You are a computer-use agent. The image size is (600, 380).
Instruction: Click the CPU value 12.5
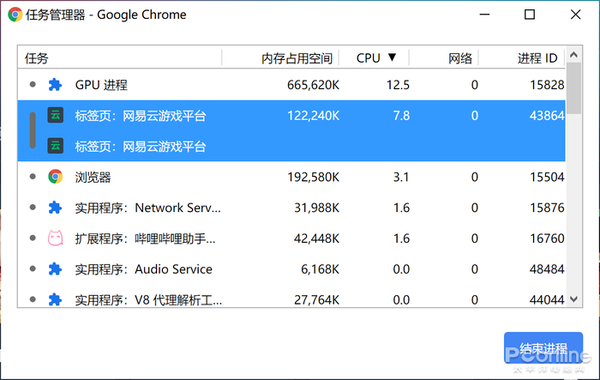click(x=398, y=85)
